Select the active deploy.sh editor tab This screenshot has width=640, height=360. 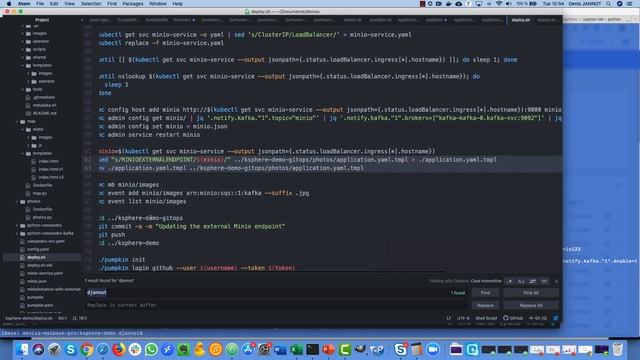click(521, 20)
